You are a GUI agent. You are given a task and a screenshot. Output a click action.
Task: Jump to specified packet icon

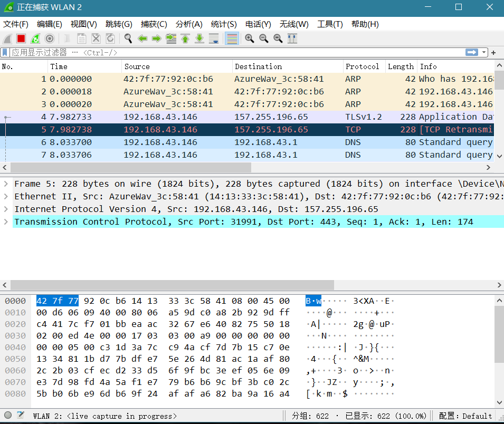point(171,39)
